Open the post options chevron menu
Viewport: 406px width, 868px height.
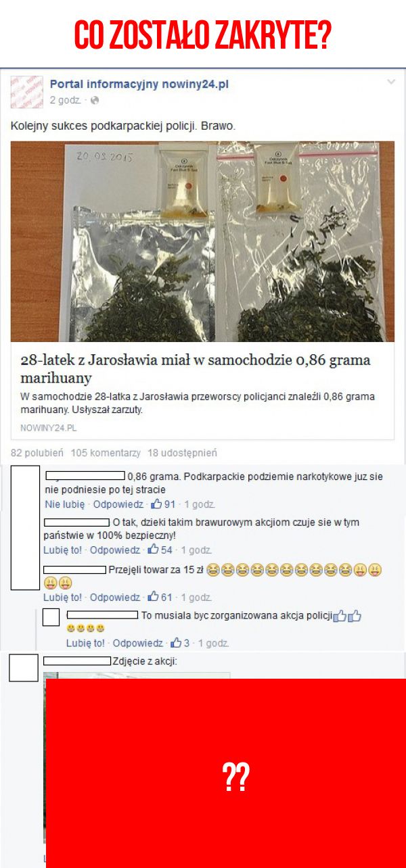click(x=390, y=82)
